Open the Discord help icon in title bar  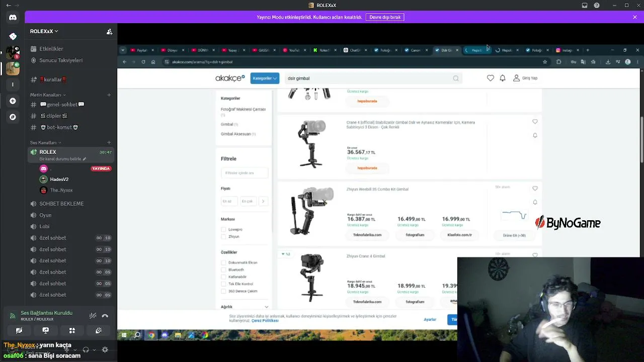tap(597, 6)
